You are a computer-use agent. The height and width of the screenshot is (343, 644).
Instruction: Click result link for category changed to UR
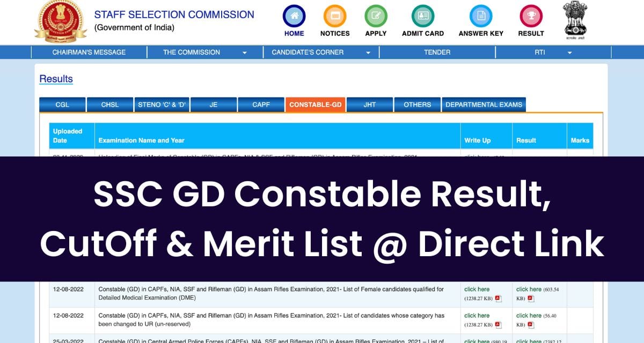529,316
